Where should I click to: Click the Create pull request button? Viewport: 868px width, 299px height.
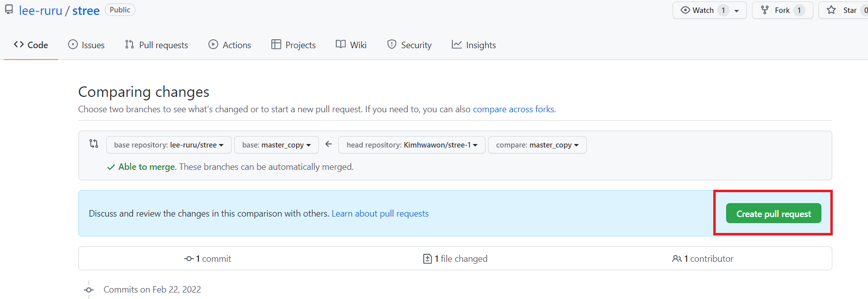coord(773,214)
